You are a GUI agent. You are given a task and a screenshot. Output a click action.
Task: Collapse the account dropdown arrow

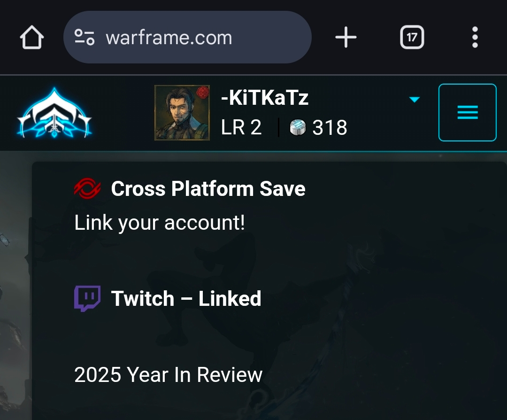[414, 99]
